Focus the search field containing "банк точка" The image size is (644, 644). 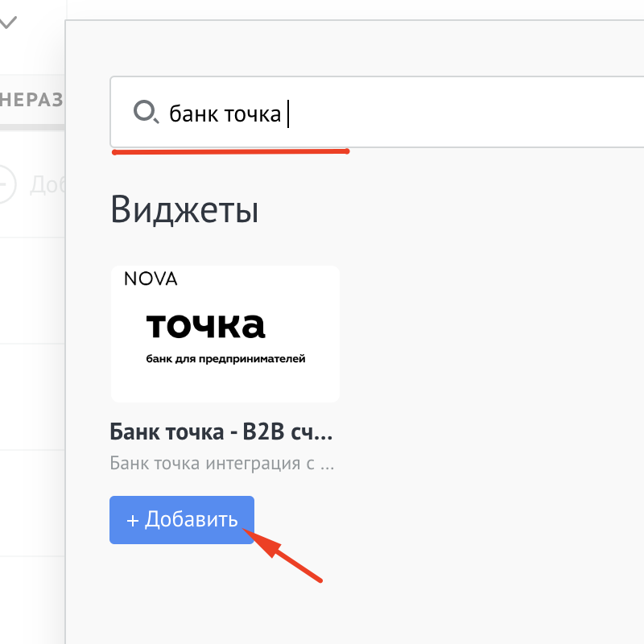(225, 114)
